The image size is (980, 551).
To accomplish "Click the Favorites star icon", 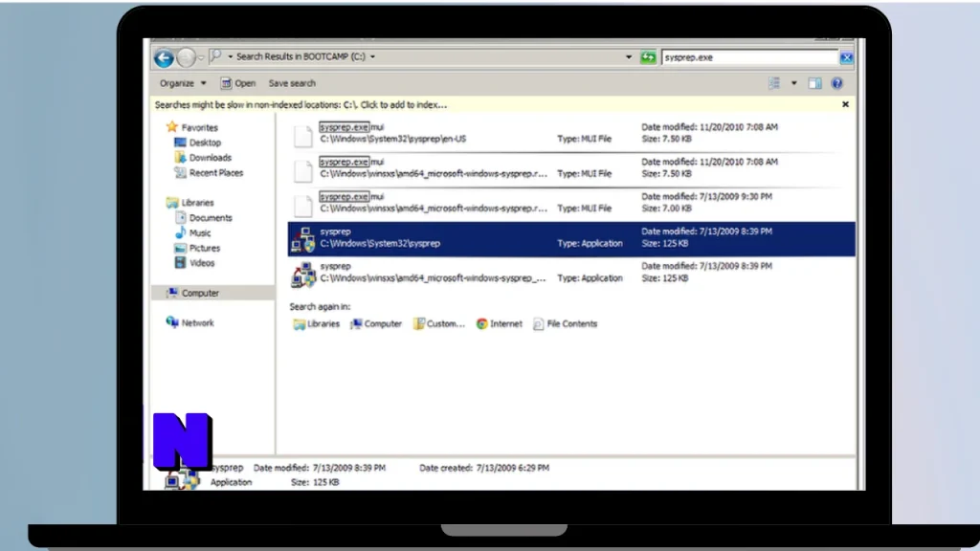I will point(172,127).
